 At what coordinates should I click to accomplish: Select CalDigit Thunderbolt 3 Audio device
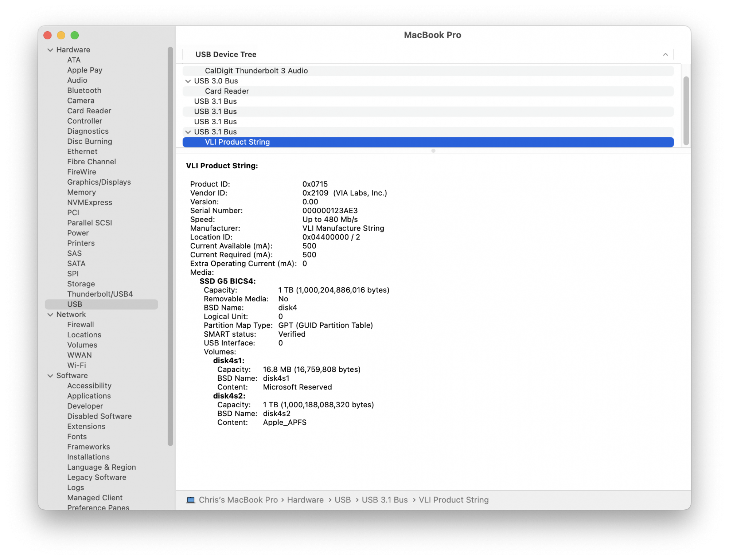click(256, 71)
